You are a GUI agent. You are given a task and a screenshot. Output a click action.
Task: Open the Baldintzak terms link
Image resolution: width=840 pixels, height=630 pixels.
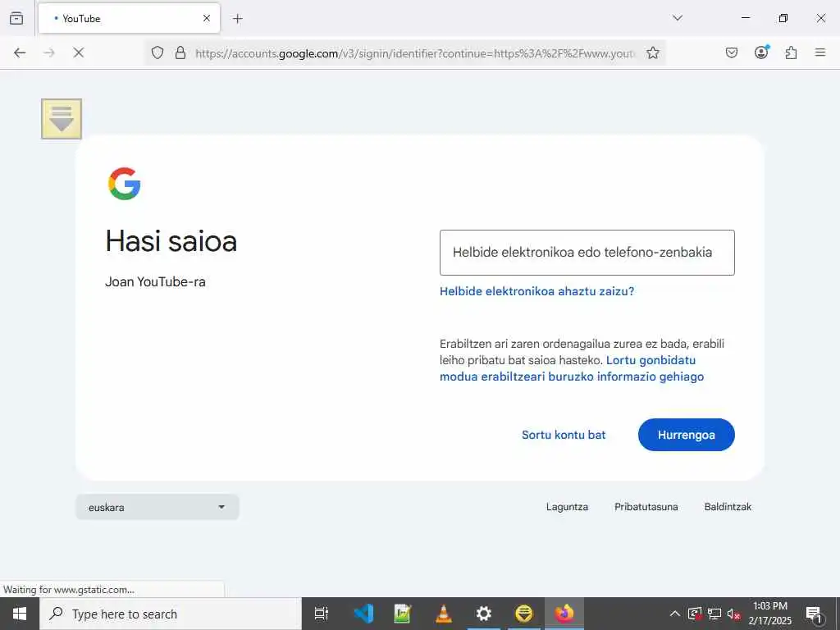point(728,507)
